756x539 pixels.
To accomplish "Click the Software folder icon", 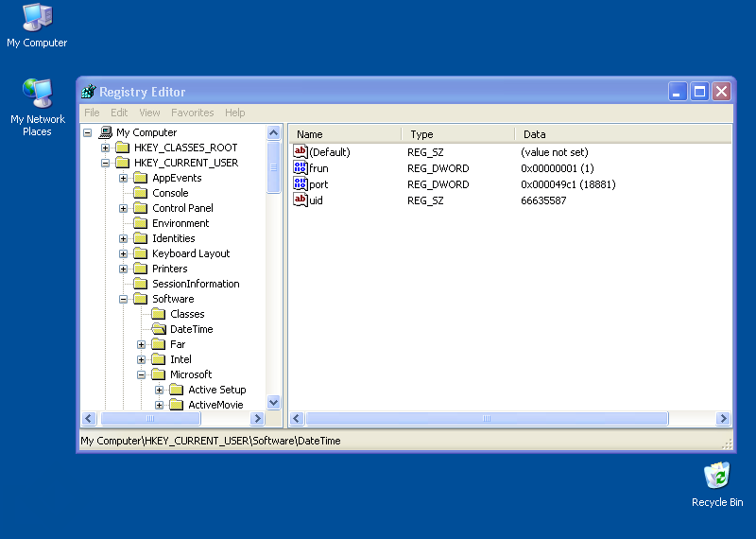I will coord(141,299).
